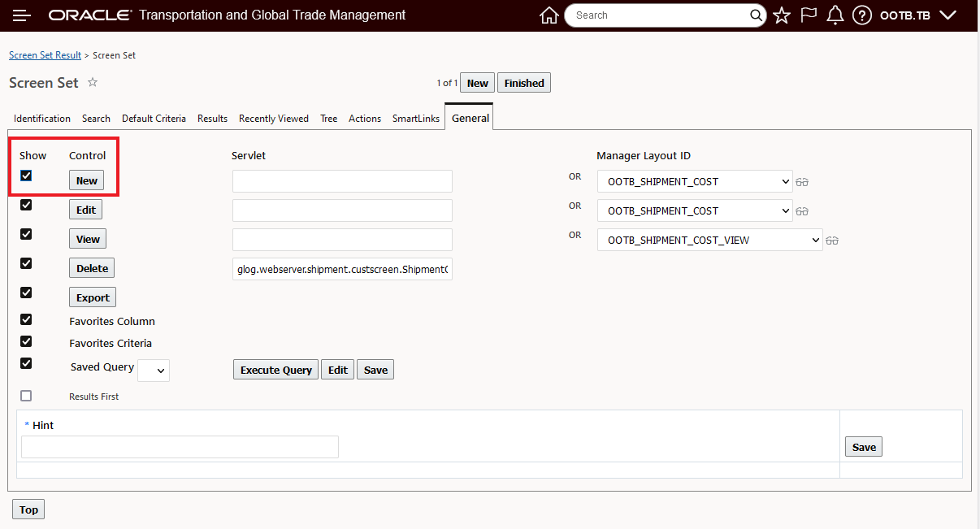Open the SmartLinks tab

click(x=416, y=119)
